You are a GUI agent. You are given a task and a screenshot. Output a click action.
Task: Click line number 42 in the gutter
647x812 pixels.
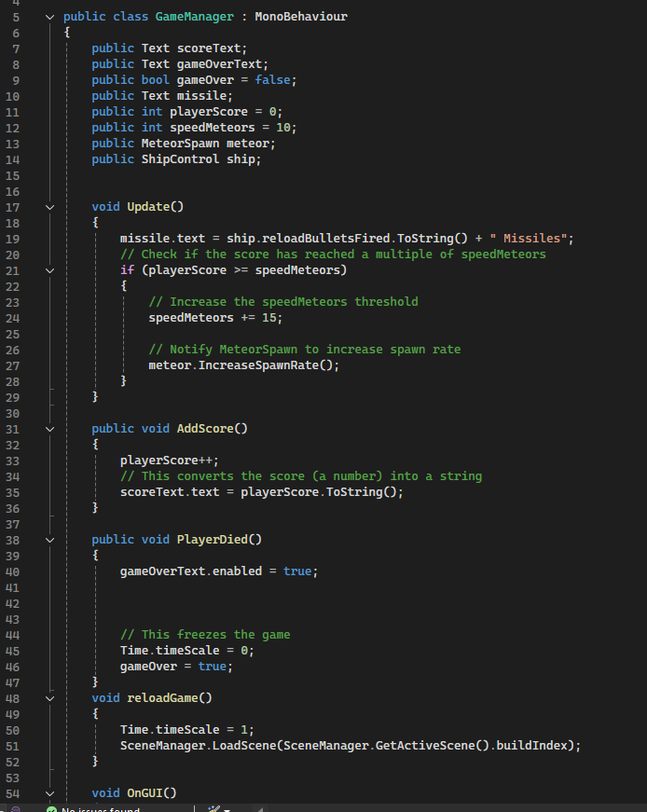12,603
